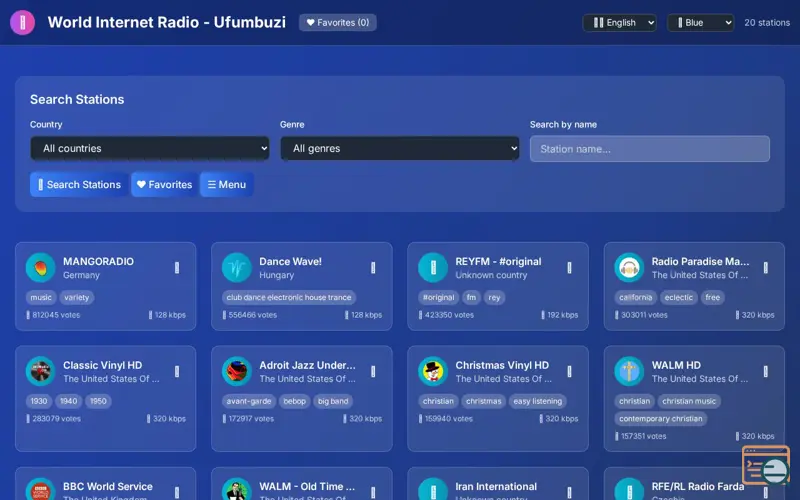Click the World Internet Radio - Ufumbuzi title
This screenshot has width=800, height=500.
pos(167,22)
